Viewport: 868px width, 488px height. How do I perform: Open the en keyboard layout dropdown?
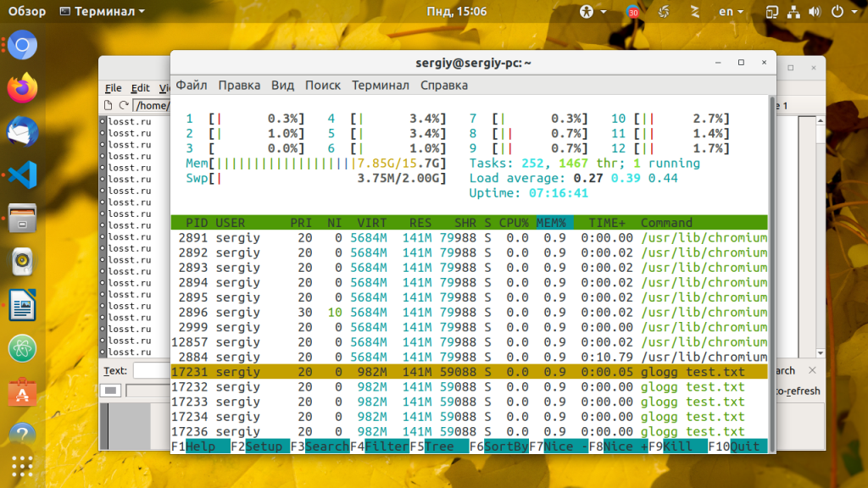coord(731,12)
